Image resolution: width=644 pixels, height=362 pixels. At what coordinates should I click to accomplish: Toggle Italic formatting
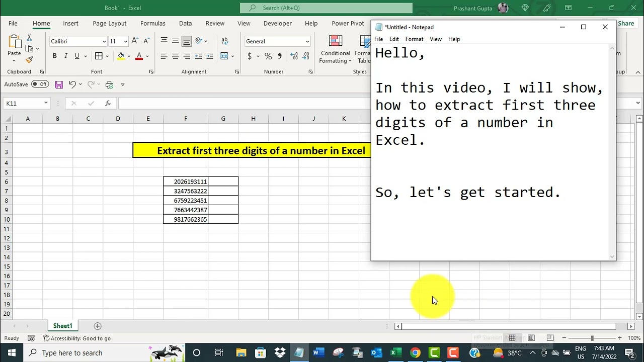[65, 56]
